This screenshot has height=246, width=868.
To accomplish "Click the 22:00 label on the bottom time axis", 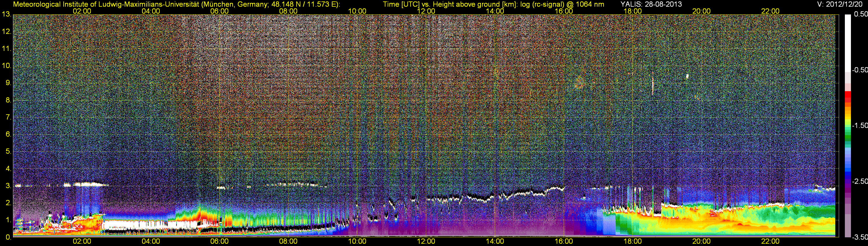I will 770,241.
